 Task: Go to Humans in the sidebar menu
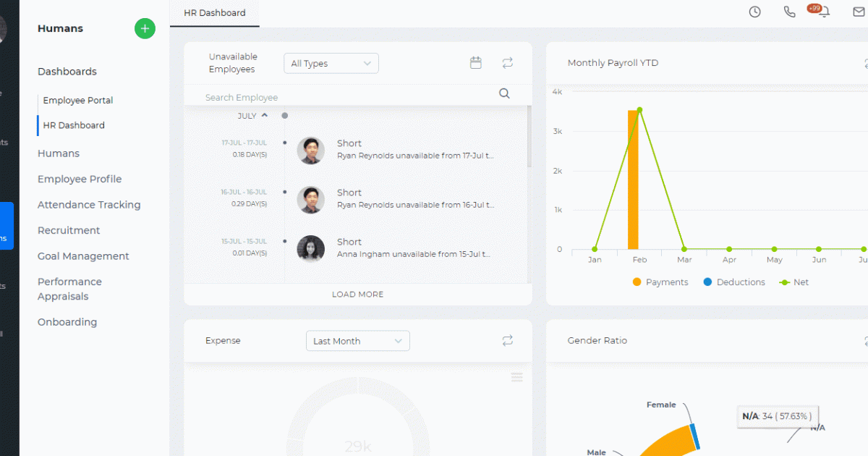pyautogui.click(x=59, y=153)
